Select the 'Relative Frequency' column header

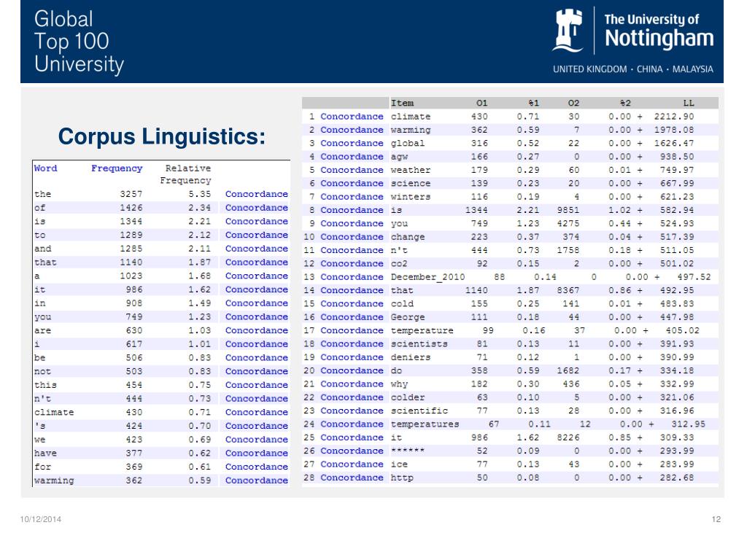tap(186, 174)
